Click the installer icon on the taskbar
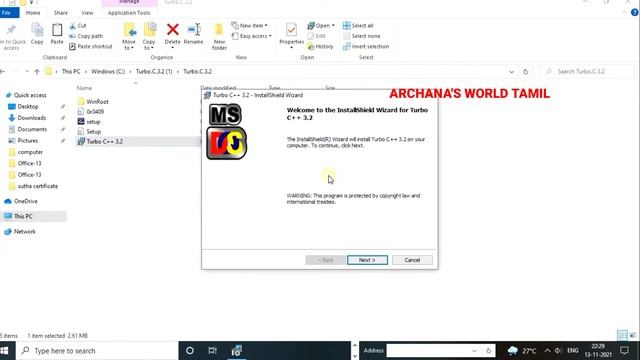 point(236,351)
